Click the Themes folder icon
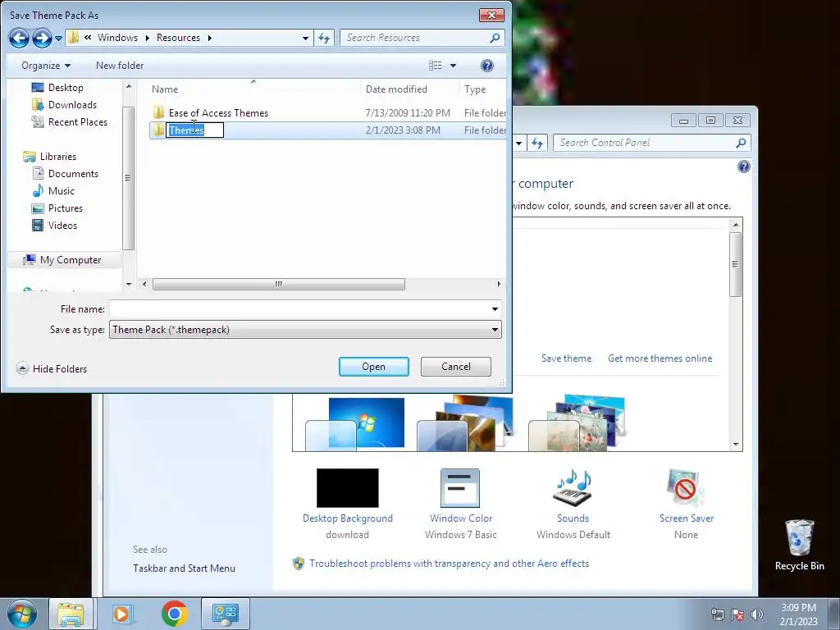Viewport: 840px width, 630px height. point(158,130)
